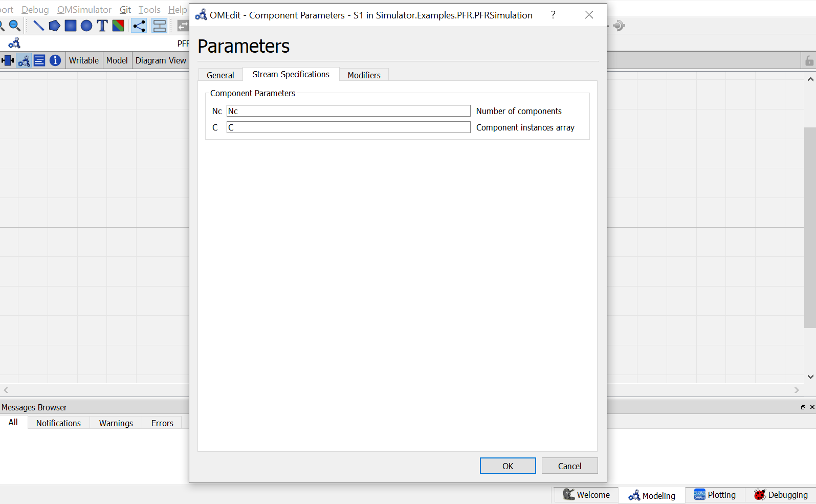Image resolution: width=816 pixels, height=504 pixels.
Task: Click horizontal scrollbar left arrow
Action: coord(6,390)
